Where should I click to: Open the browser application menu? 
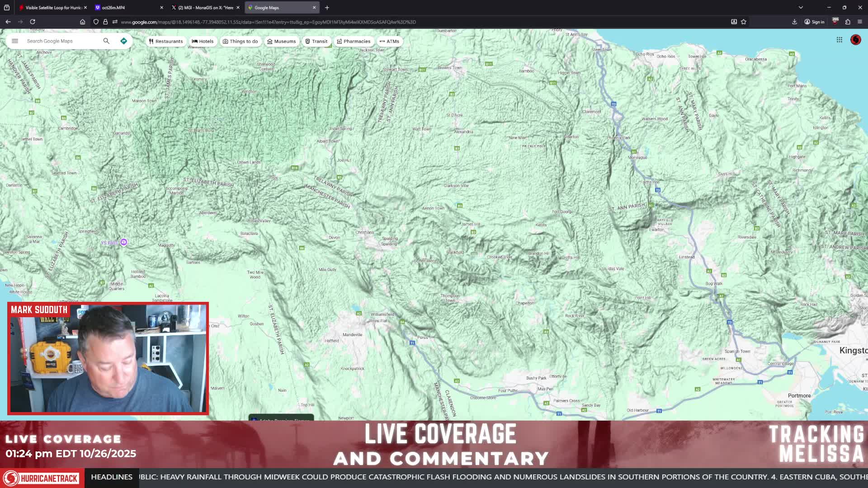(x=860, y=22)
